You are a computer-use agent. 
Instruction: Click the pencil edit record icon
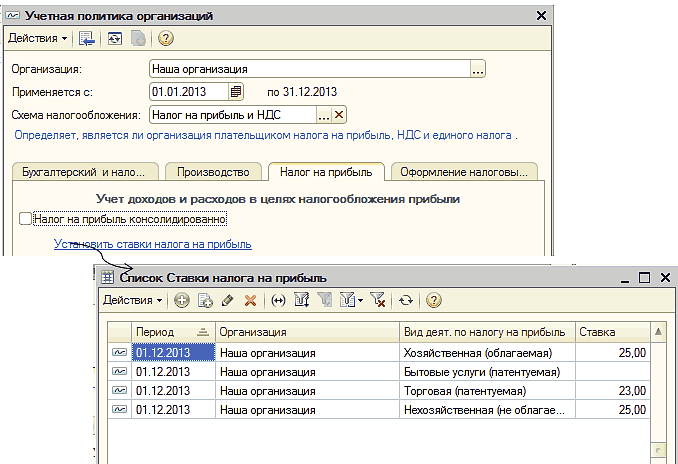point(227,299)
